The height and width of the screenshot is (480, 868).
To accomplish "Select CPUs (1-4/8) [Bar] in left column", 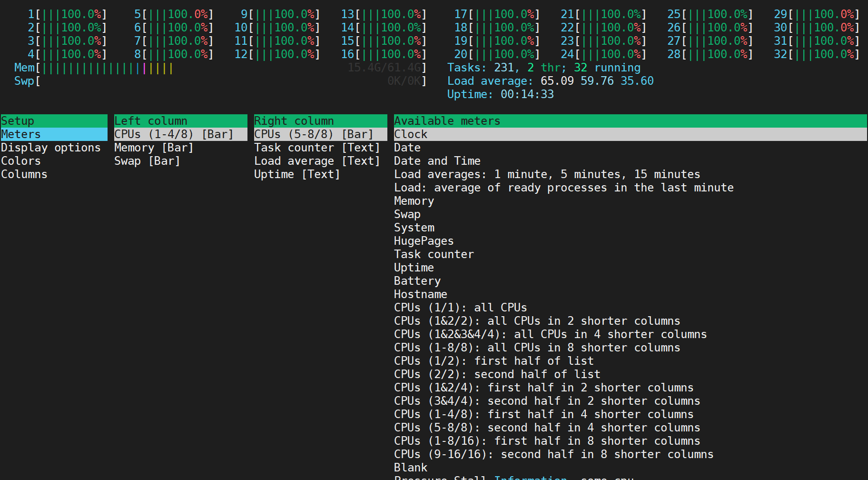I will 181,134.
